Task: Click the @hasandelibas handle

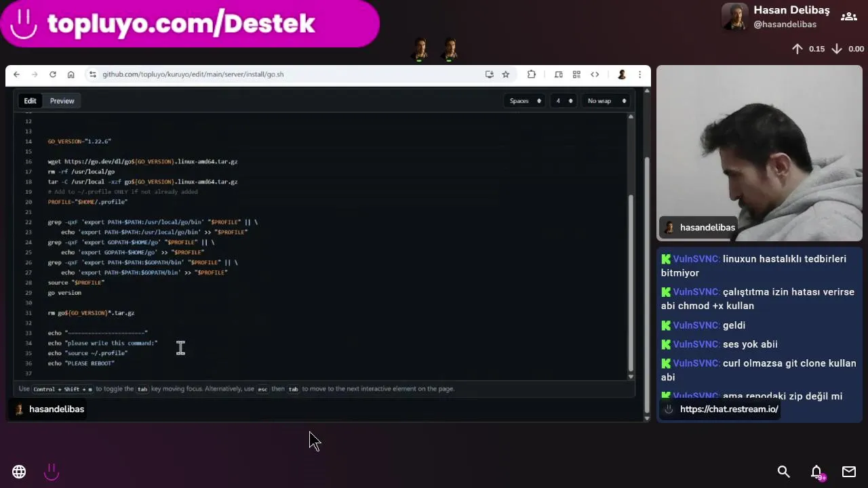Action: [785, 24]
